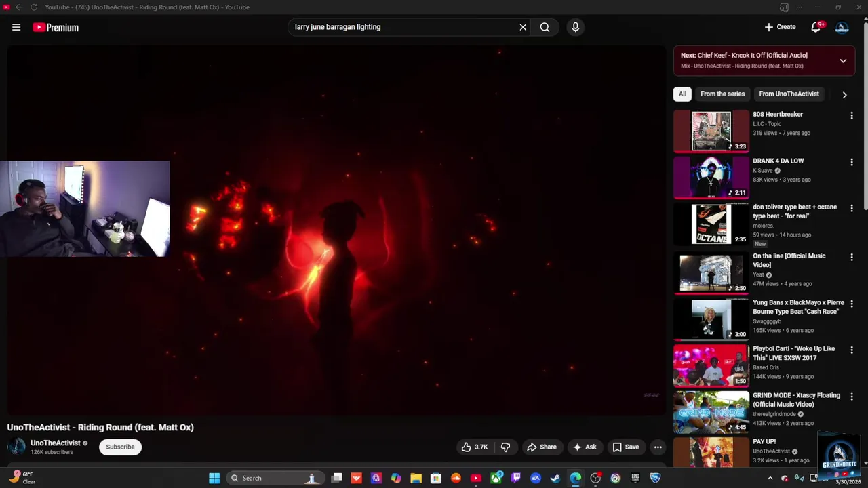Viewport: 868px width, 488px height.
Task: Open options for DRANK 4 DA LOW
Action: click(x=852, y=163)
